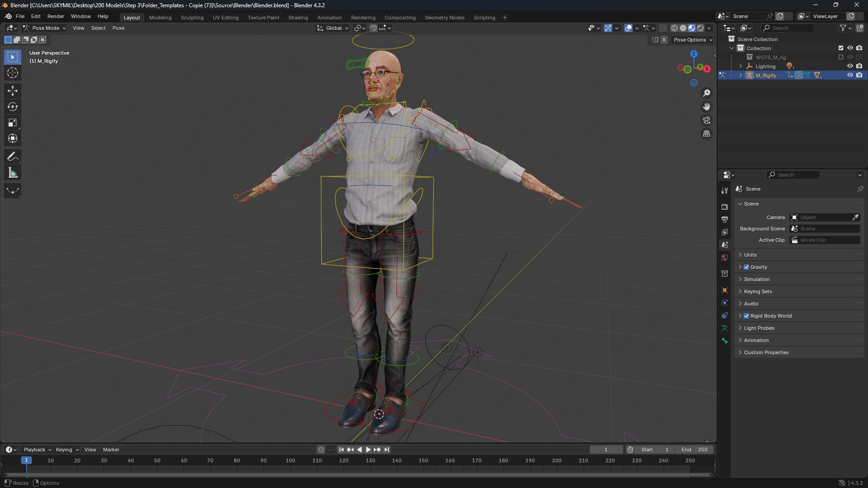Open the Pose Mode dropdown
The image size is (868, 488).
coord(45,28)
